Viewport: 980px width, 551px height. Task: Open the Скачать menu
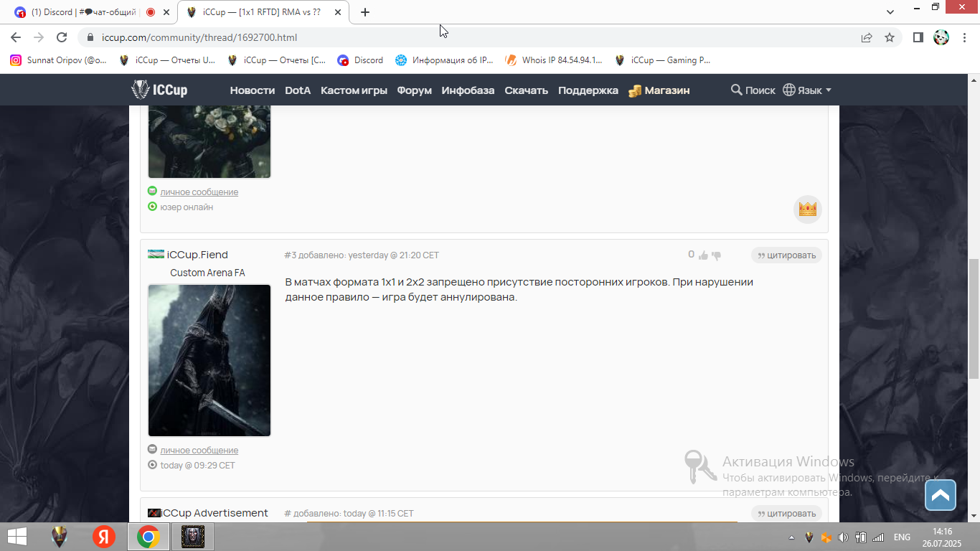point(526,90)
